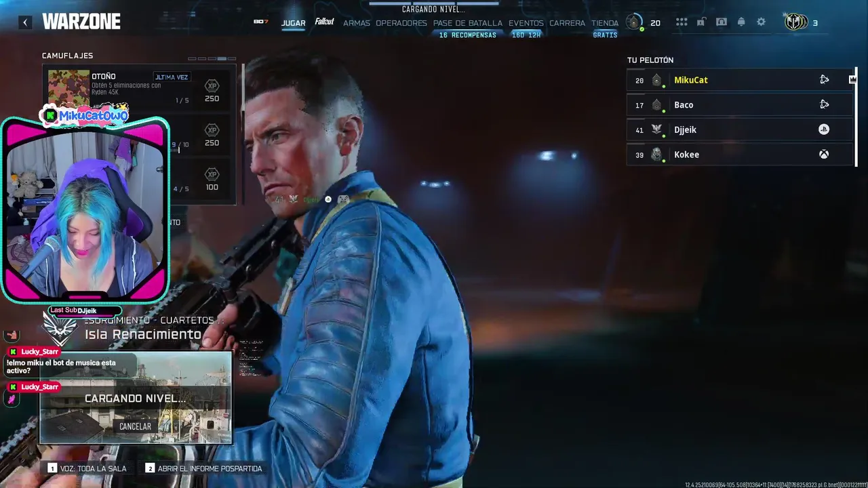Click the CAMUFLAJES section header

point(67,56)
